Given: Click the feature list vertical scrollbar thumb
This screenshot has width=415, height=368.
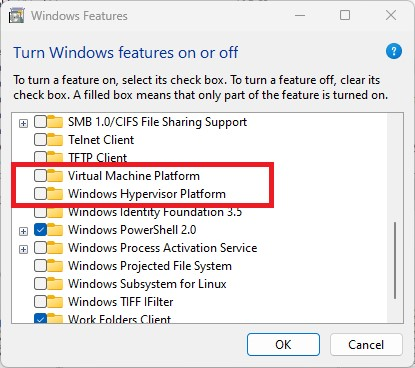Looking at the screenshot, I should (395, 260).
